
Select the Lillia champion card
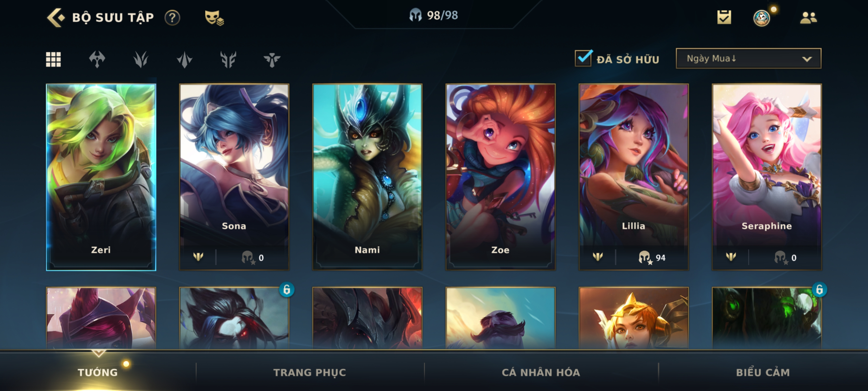point(633,177)
